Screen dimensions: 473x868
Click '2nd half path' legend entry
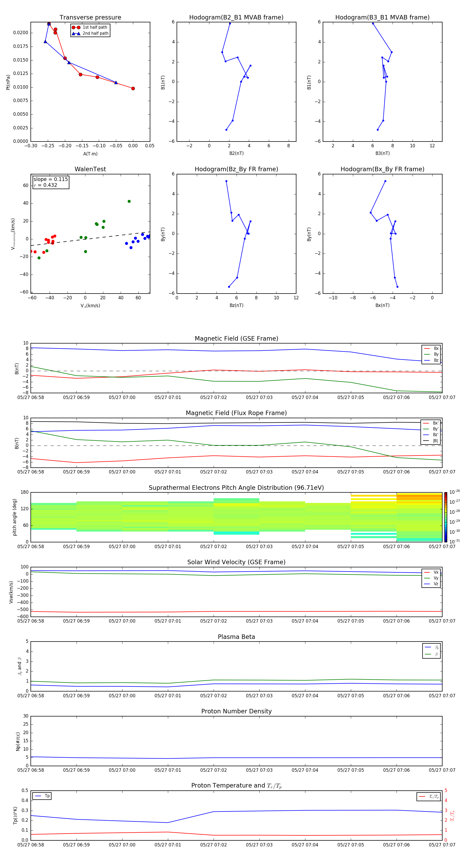[x=90, y=33]
